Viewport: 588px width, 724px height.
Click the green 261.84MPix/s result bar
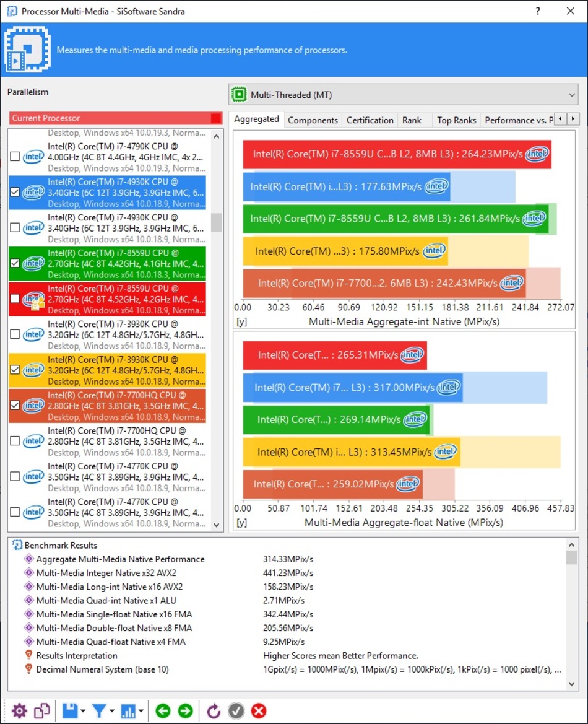click(x=396, y=219)
